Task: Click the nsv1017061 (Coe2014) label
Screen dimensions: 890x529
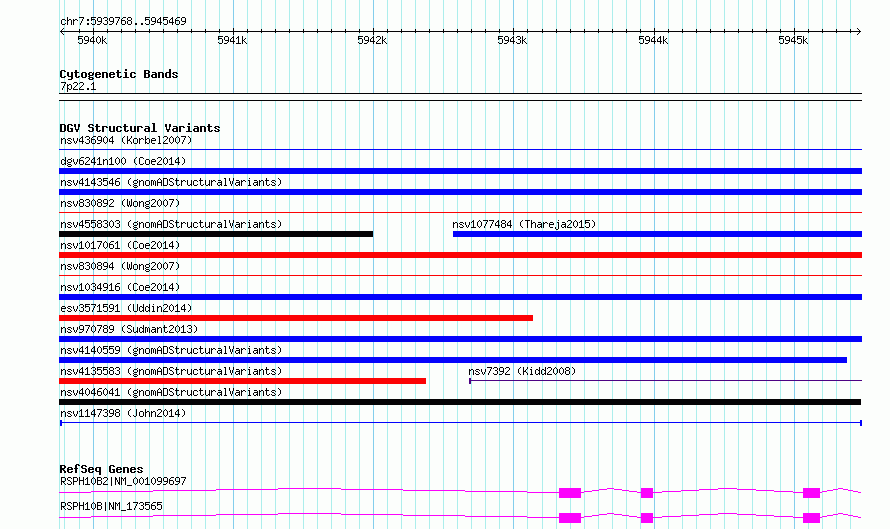Action: coord(120,245)
